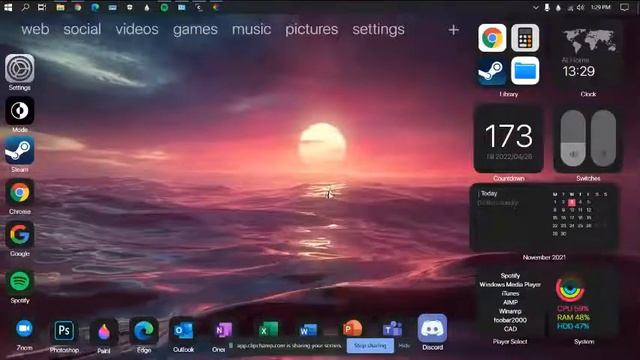
Task: Select Winamp in Player Select widget
Action: [510, 311]
